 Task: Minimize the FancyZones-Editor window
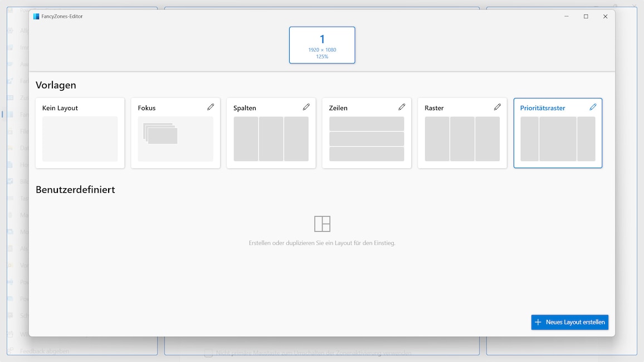click(x=567, y=16)
